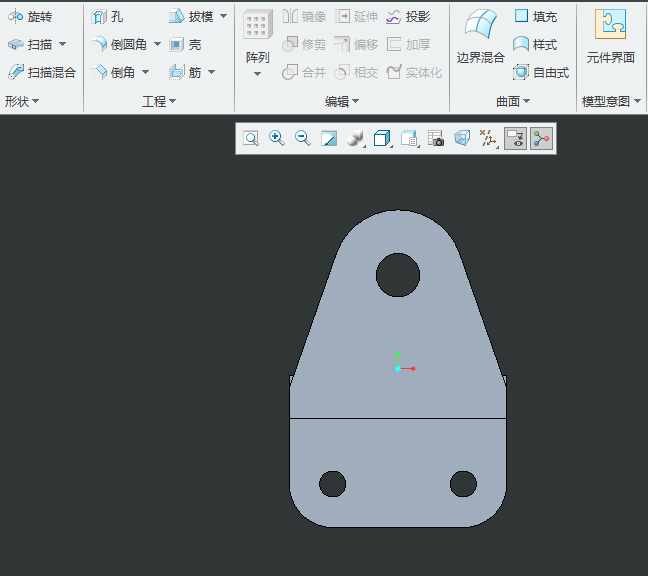Image resolution: width=648 pixels, height=576 pixels.
Task: Select the Freestyle (自由式) tool
Action: (541, 72)
